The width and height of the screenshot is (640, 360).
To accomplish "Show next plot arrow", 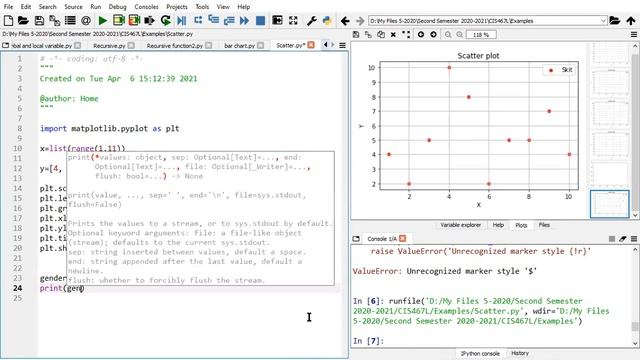I will (433, 35).
